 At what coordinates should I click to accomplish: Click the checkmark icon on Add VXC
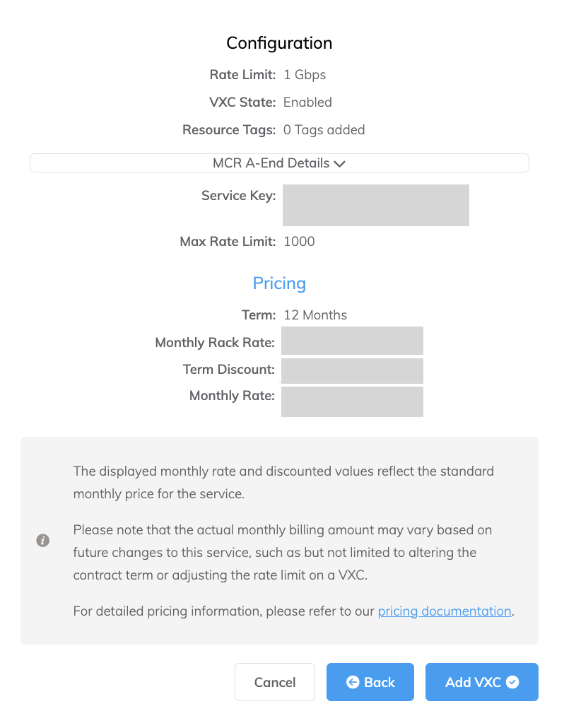513,682
